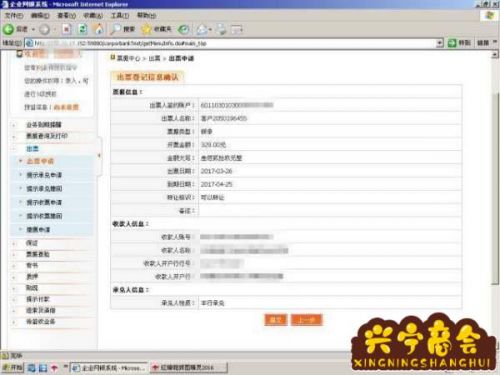This screenshot has width=500, height=375.
Task: Click the IE quick launch icon in taskbar
Action: pos(32,368)
